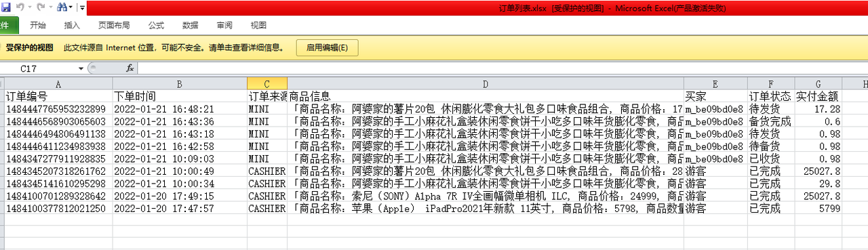Expand the Undo history dropdown arrow
Image resolution: width=868 pixels, height=250 pixels.
coord(30,7)
